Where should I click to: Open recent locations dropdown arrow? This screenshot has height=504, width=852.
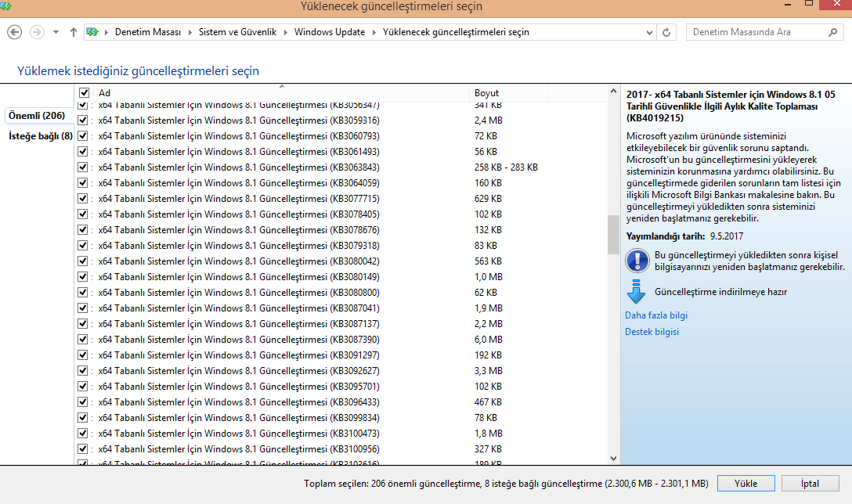coord(56,32)
